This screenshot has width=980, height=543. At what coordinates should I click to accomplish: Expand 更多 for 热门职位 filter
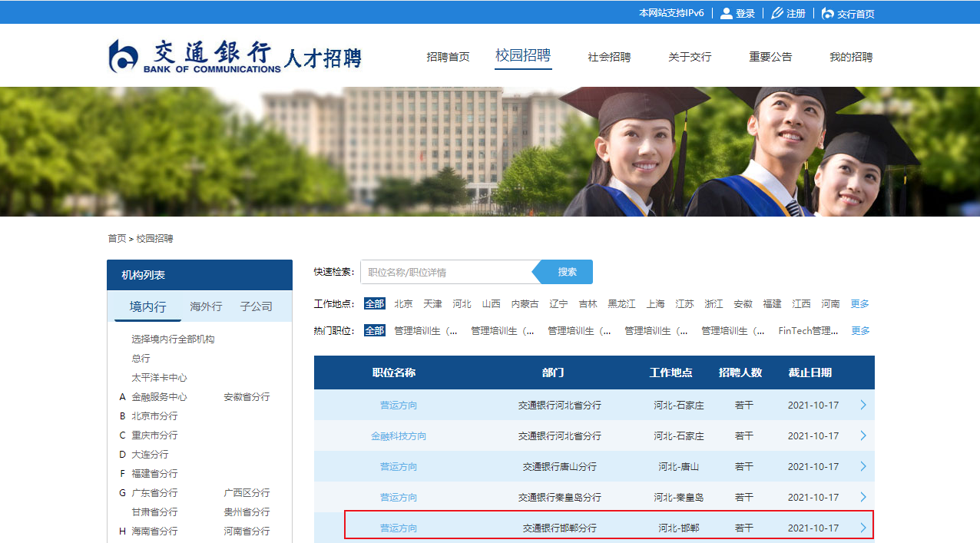(860, 331)
